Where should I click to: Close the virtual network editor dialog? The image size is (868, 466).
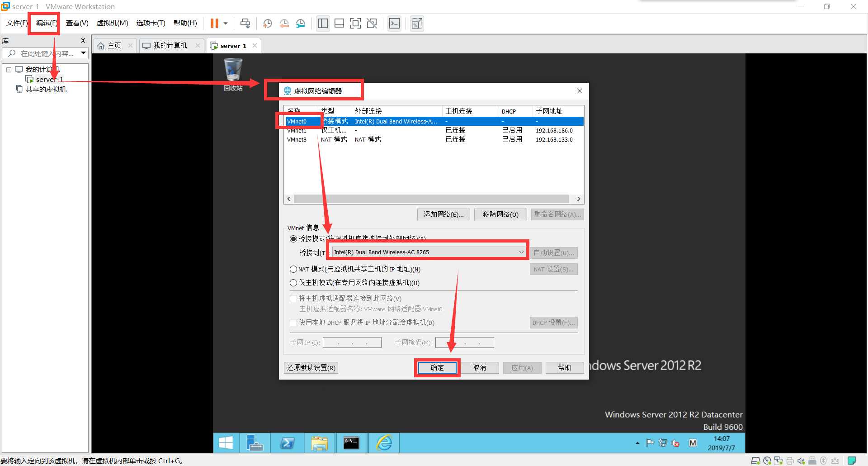(580, 91)
